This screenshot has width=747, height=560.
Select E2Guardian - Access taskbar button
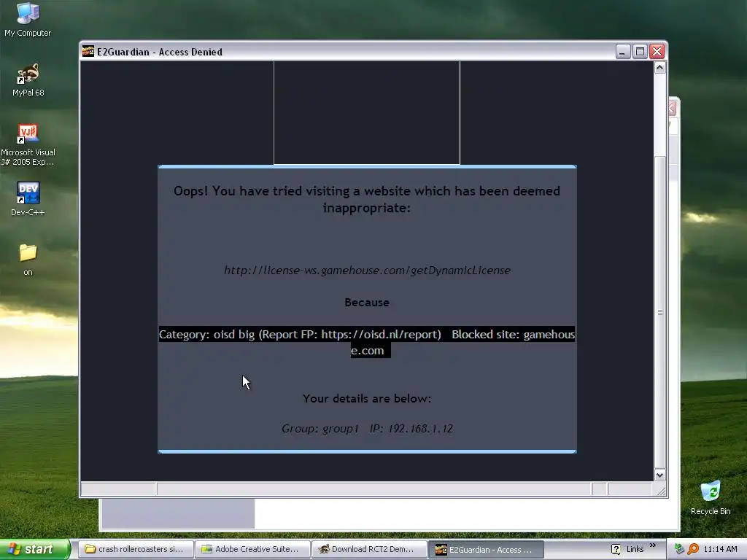486,549
